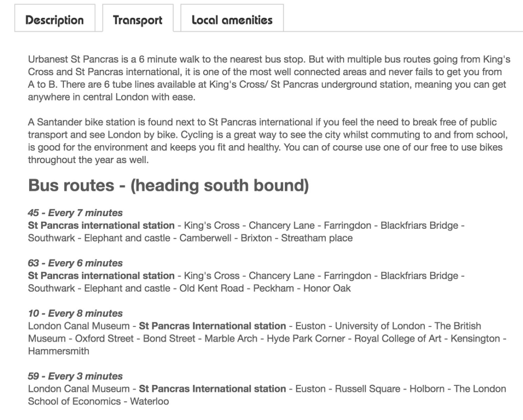This screenshot has height=420, width=523.
Task: Click the Bus routes heading south bound title
Action: coord(169,185)
